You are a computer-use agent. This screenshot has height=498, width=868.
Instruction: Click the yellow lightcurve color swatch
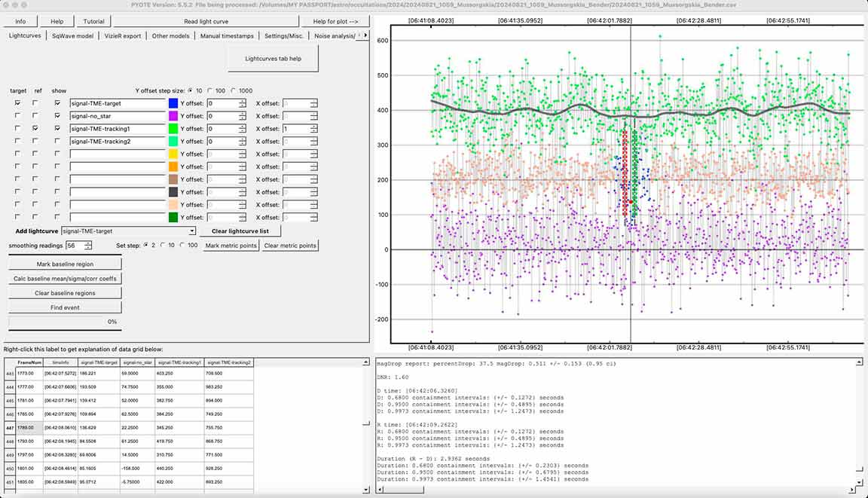point(173,154)
